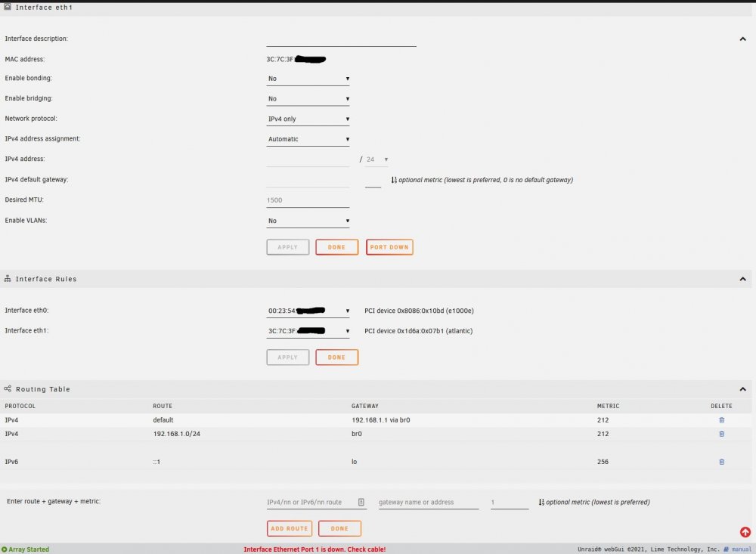This screenshot has height=554, width=756.
Task: Delete the 192.168.1.0/24 route
Action: (x=721, y=434)
